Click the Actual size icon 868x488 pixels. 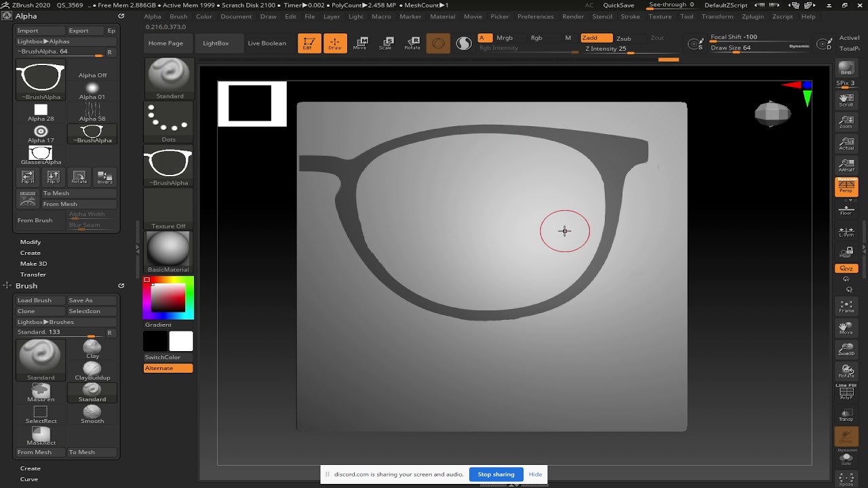pos(846,144)
